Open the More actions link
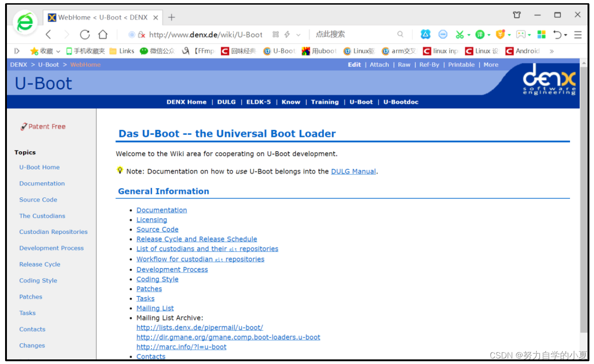 point(491,65)
